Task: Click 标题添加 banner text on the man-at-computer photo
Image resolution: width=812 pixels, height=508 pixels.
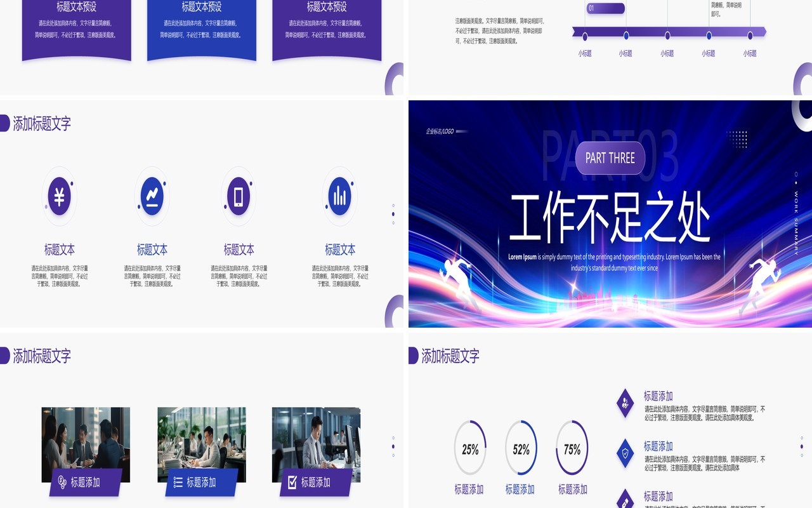Action: point(316,483)
